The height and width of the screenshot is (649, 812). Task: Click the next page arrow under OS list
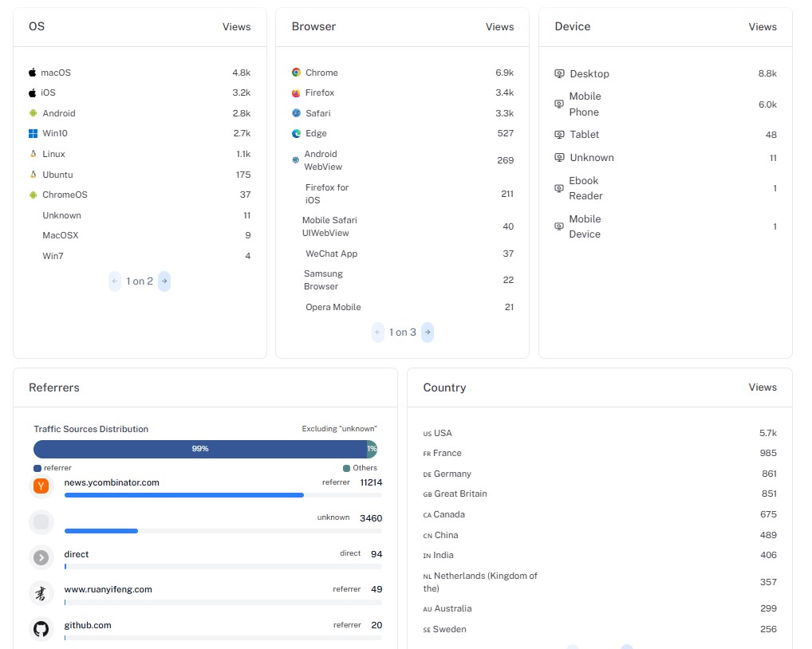[164, 281]
